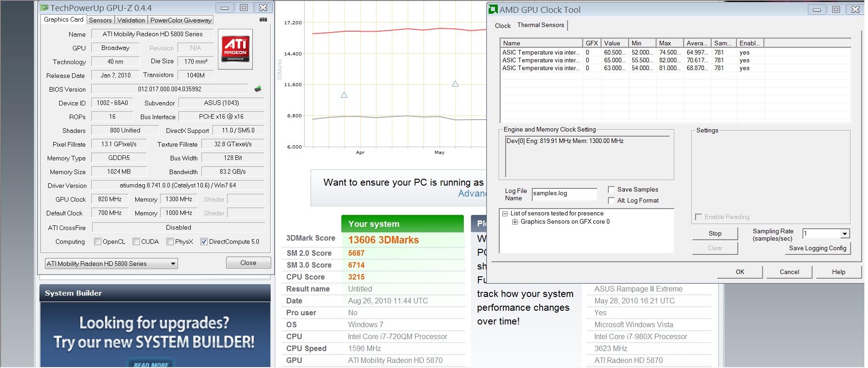Open the Sampling Rate dropdown

click(x=845, y=234)
